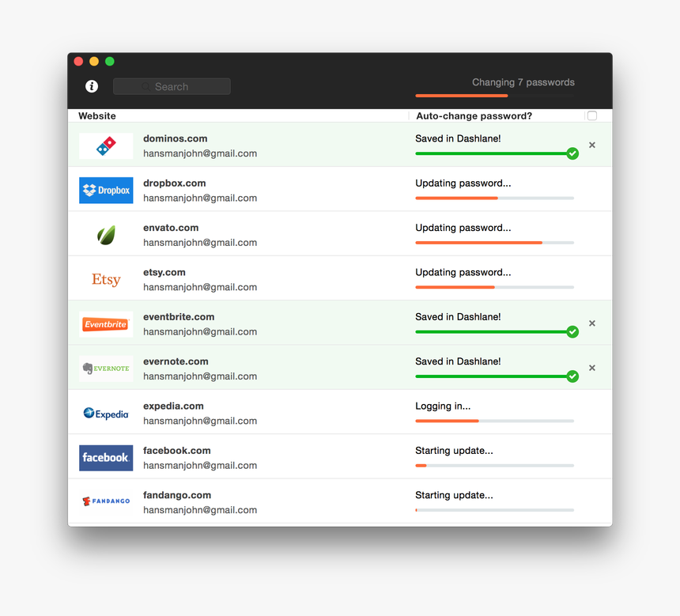Select the Eventbrite logo

pyautogui.click(x=106, y=324)
